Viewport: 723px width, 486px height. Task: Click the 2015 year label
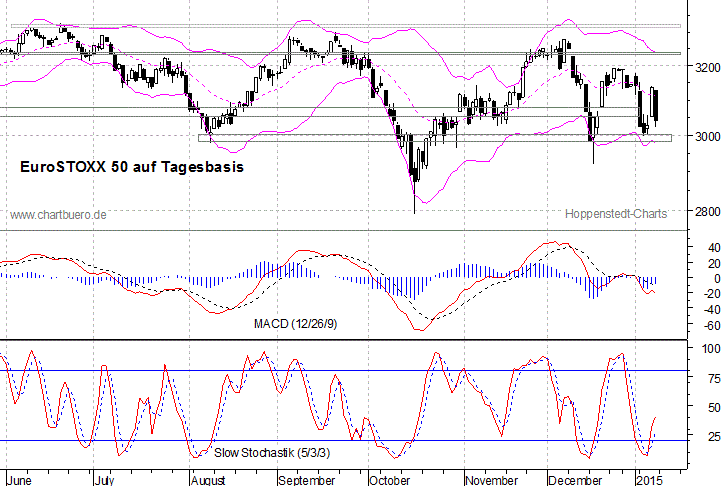click(x=649, y=480)
